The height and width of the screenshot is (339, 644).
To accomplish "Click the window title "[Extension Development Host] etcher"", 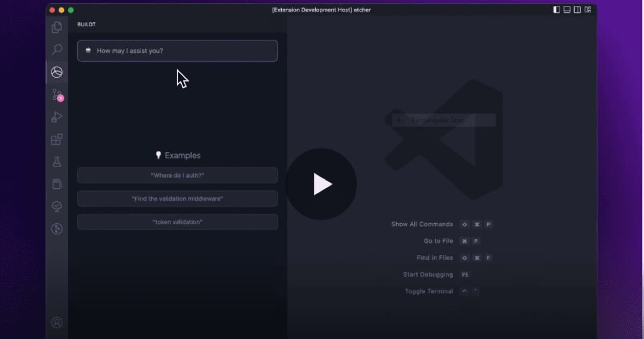I will tap(321, 10).
